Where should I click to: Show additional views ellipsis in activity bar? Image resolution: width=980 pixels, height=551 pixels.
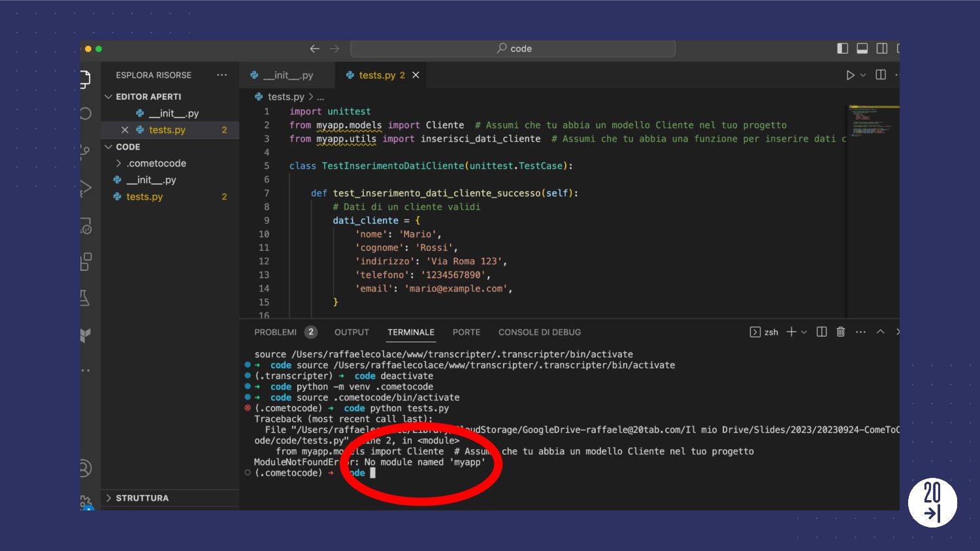pyautogui.click(x=86, y=370)
